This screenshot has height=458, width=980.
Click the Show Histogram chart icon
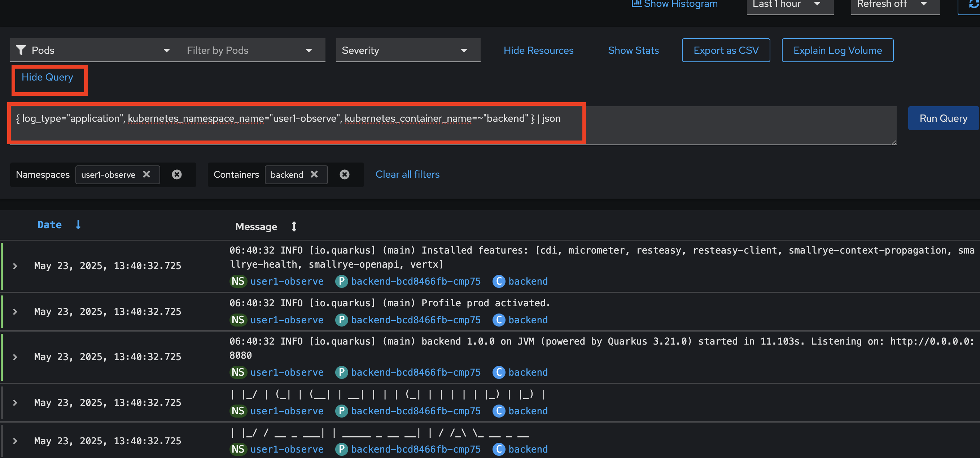click(636, 3)
